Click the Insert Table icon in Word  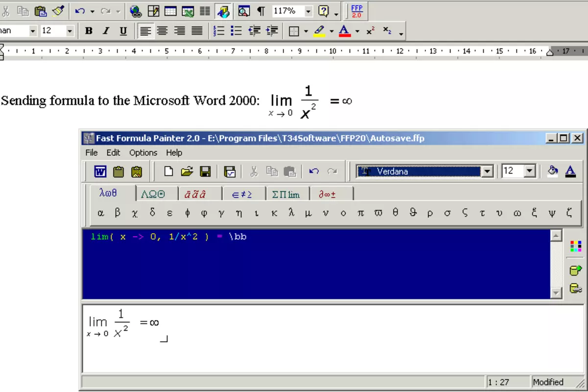point(170,11)
